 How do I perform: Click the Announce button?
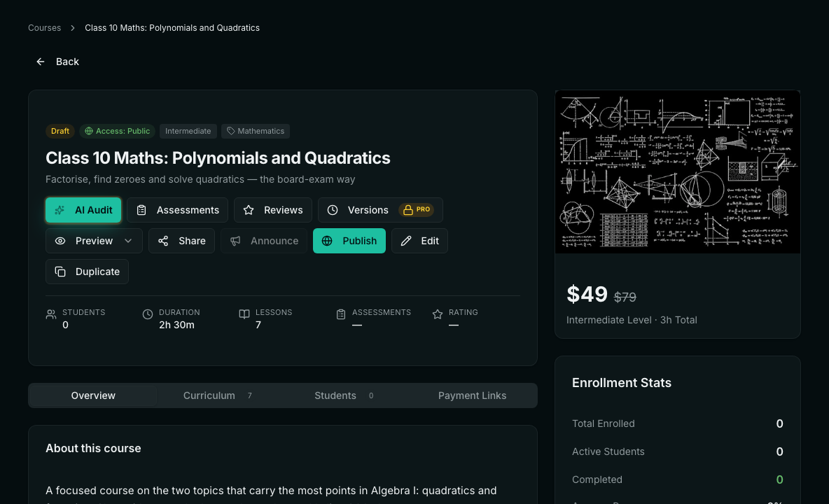tap(264, 241)
